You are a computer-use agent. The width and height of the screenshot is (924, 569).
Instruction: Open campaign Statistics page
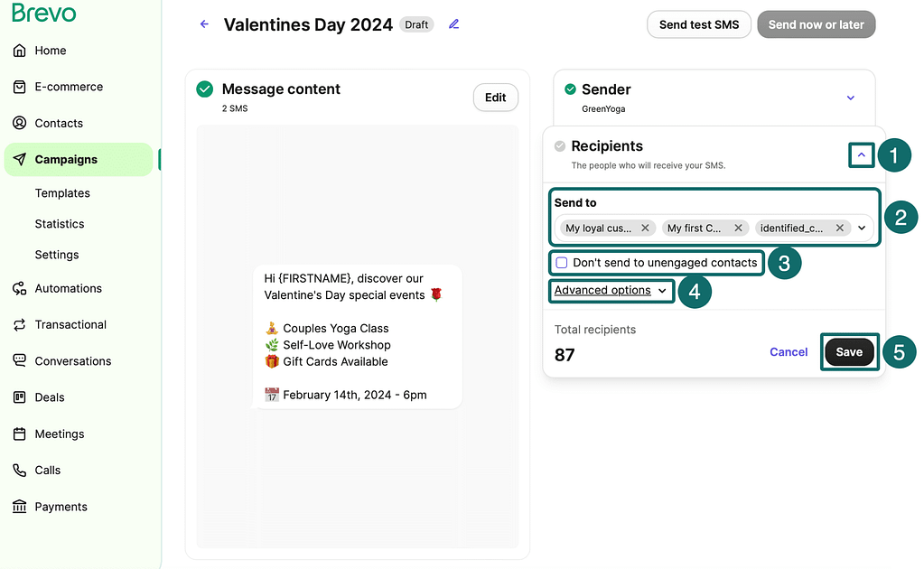(60, 224)
